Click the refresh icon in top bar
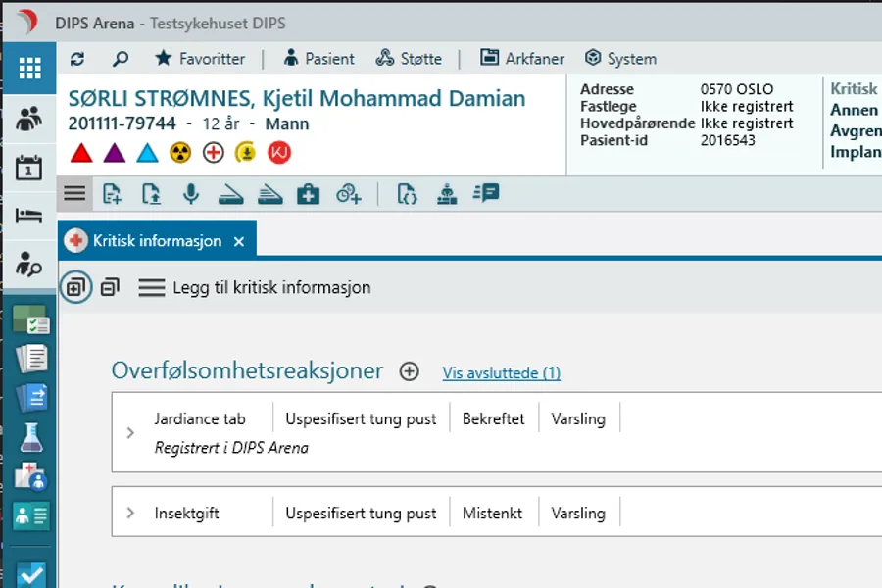 [78, 59]
